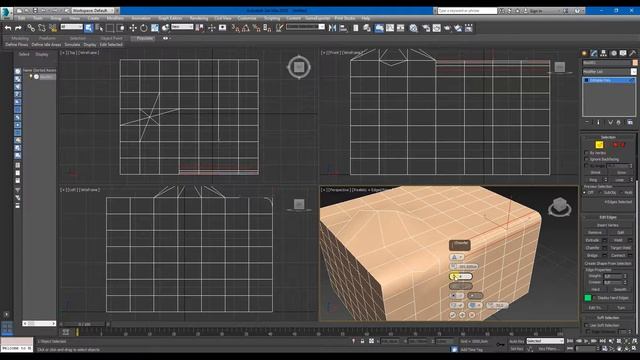This screenshot has height=360, width=640.
Task: Choose Rectangular Selection Region tool
Action: 110,28
